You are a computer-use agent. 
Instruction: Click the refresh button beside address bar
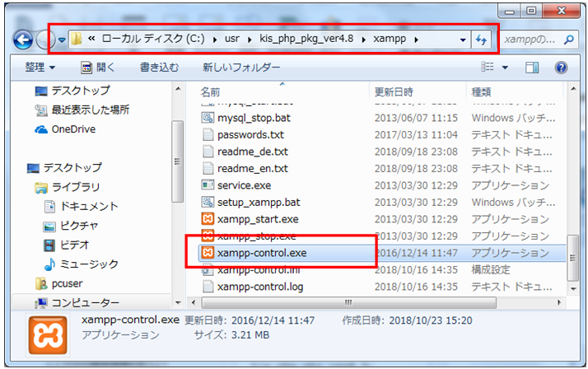pos(482,40)
